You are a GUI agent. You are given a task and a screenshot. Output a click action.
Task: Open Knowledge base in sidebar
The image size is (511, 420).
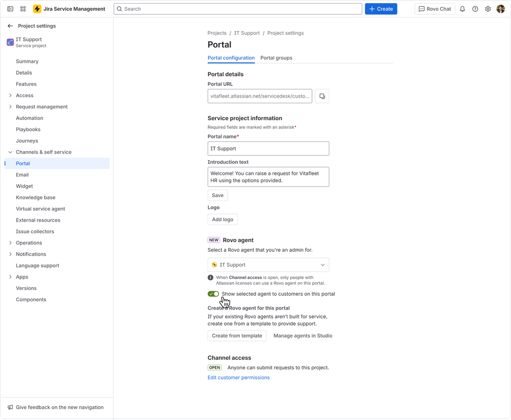(x=35, y=197)
